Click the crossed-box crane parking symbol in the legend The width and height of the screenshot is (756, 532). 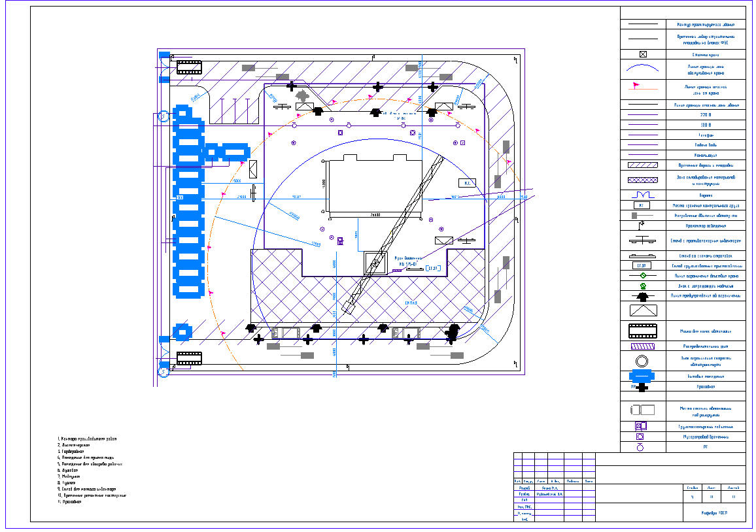643,54
